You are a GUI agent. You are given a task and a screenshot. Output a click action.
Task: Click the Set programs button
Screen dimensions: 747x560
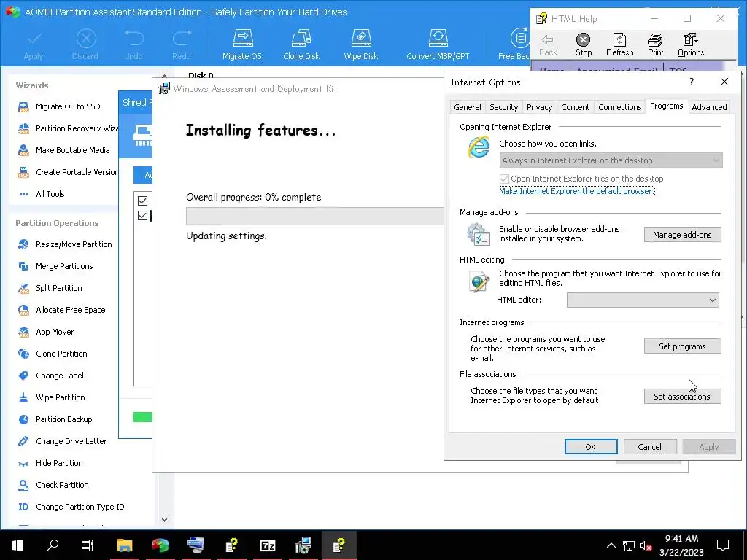pyautogui.click(x=682, y=346)
